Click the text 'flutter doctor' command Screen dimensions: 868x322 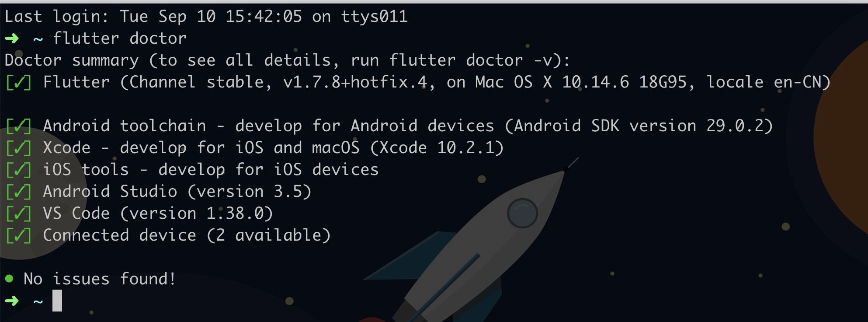tap(120, 38)
